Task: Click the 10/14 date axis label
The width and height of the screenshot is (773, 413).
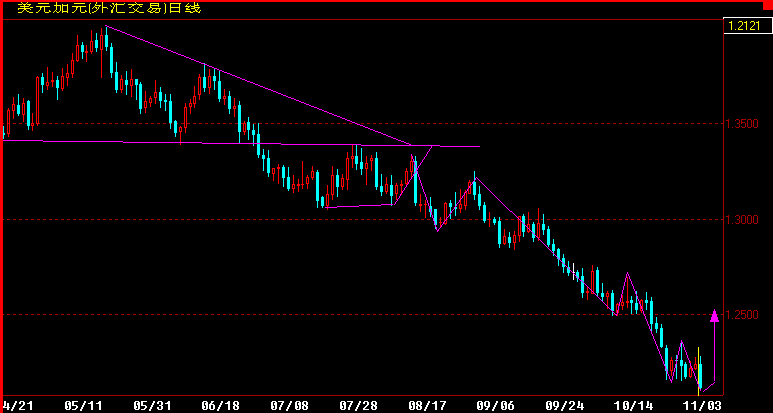Action: click(x=633, y=406)
